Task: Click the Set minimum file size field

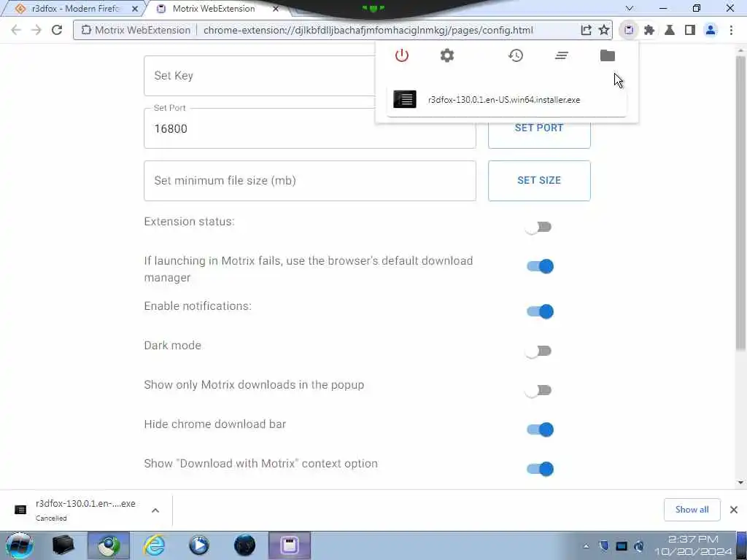Action: point(309,181)
